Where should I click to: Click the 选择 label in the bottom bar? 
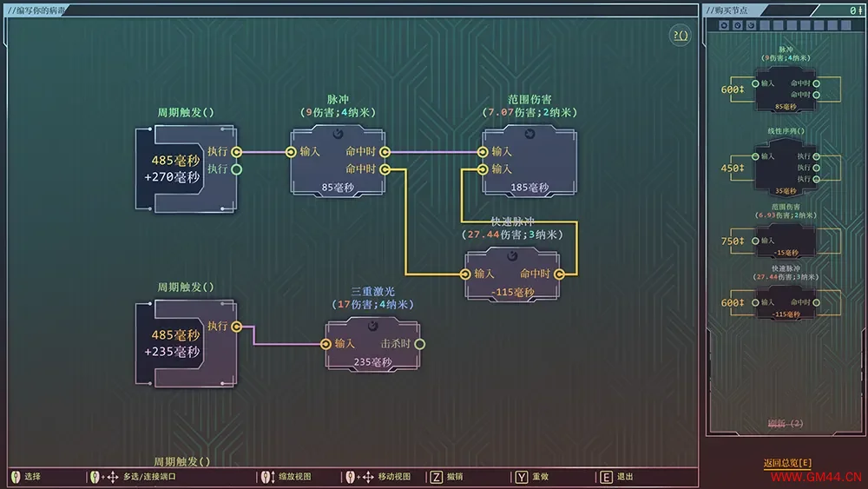(33, 477)
